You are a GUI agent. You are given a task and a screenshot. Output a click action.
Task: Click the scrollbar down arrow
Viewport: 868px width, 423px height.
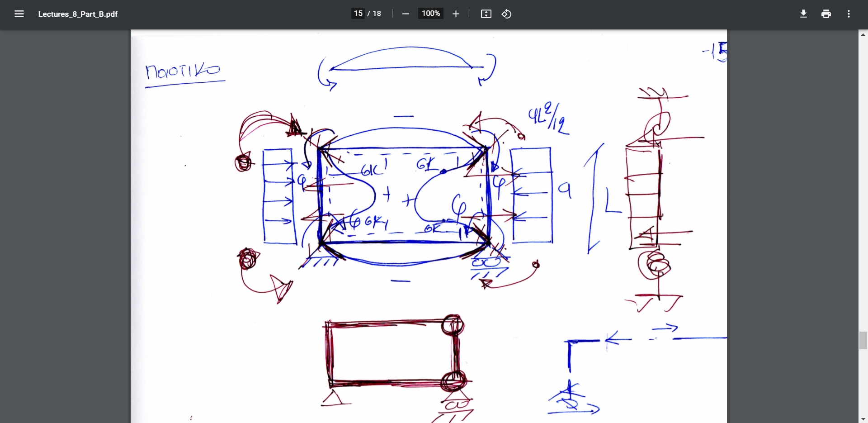coord(863,419)
